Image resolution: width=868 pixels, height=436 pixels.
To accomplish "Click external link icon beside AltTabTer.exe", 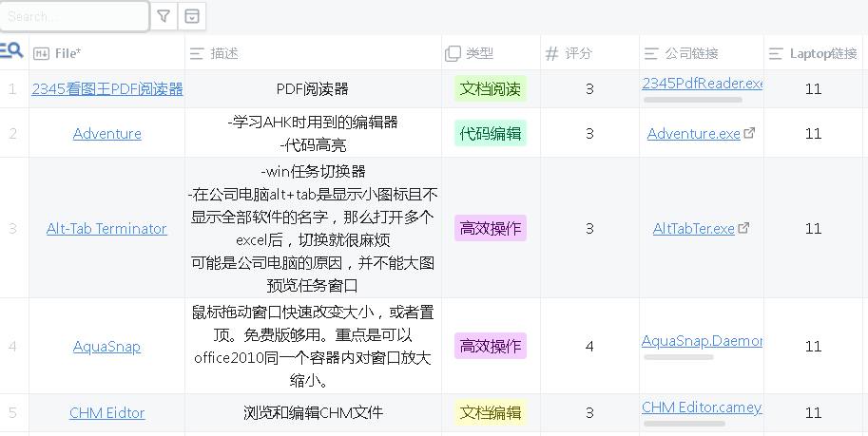I will [743, 228].
